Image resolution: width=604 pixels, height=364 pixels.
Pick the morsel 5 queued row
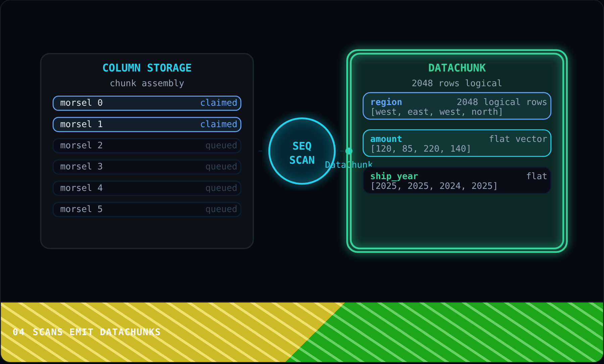point(147,209)
